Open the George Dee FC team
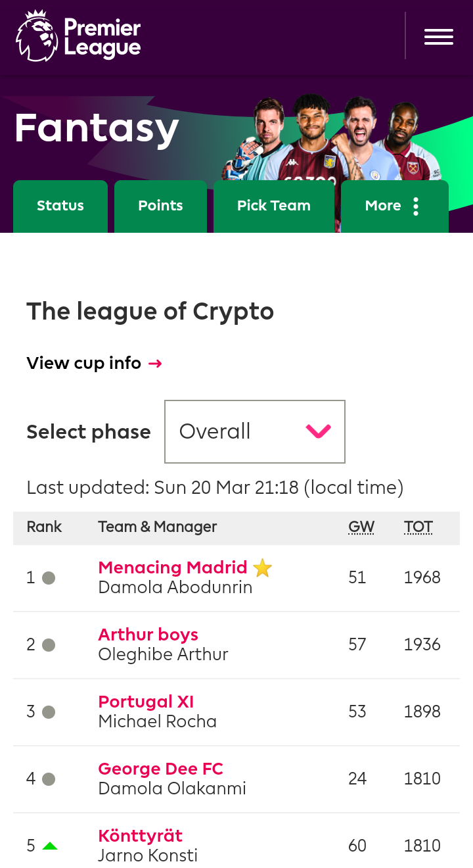473x868 pixels. click(161, 769)
